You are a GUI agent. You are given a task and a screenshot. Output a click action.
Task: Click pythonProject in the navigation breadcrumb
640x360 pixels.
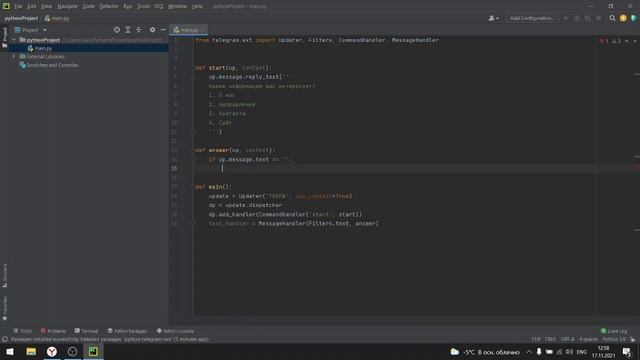pos(21,18)
